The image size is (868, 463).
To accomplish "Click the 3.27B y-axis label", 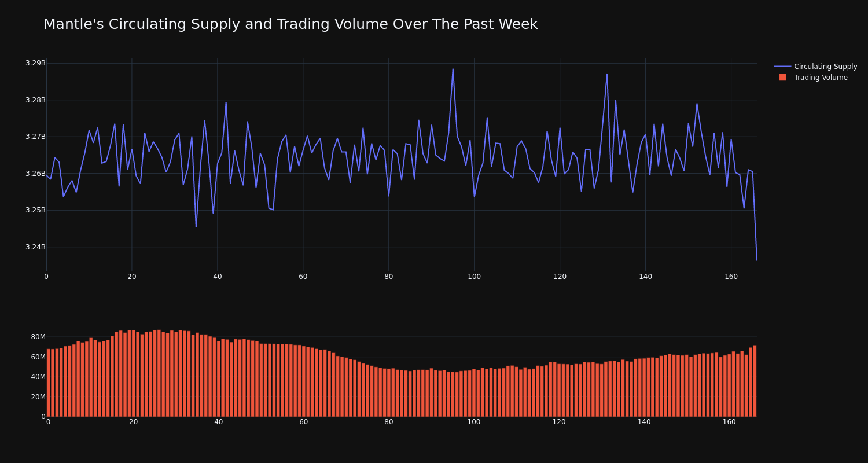I will click(x=35, y=137).
